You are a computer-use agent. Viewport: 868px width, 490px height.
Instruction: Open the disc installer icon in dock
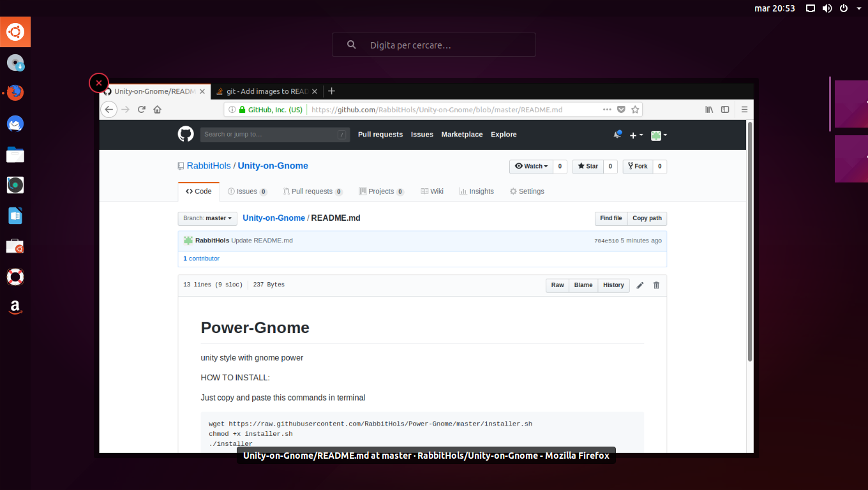(15, 63)
